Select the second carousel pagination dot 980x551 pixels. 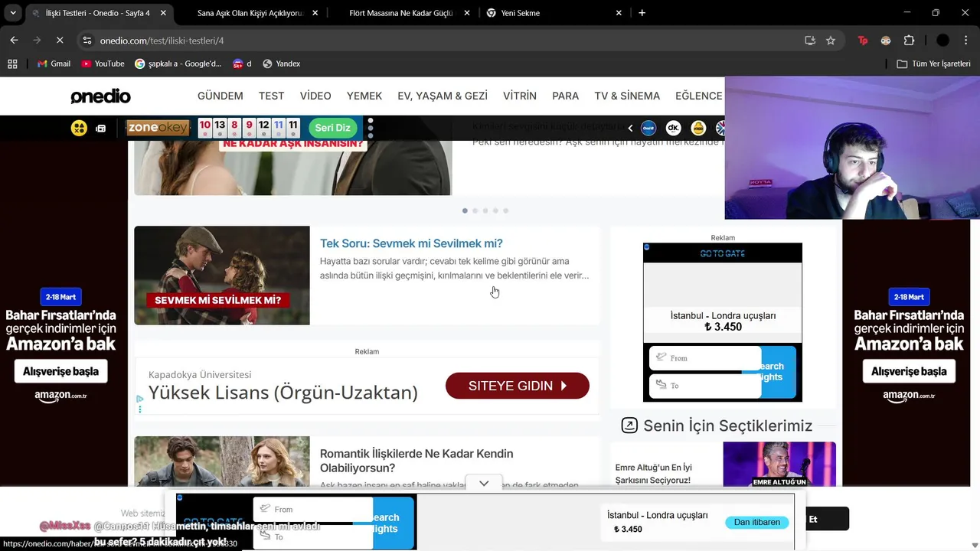(x=475, y=210)
